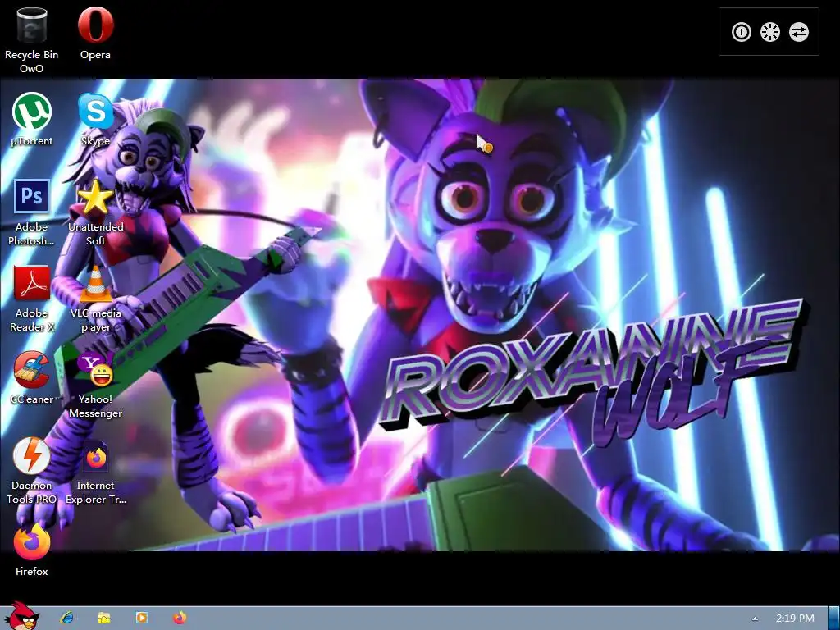Screen dimensions: 840x630
Task: Click the Show desktop strip by the clock
Action: click(834, 619)
